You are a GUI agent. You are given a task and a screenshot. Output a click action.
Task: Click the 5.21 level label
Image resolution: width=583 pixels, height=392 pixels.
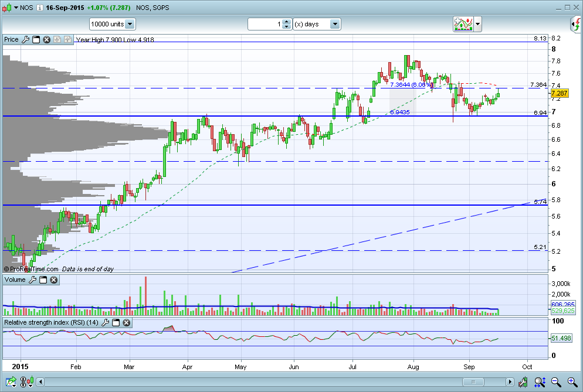(x=540, y=247)
